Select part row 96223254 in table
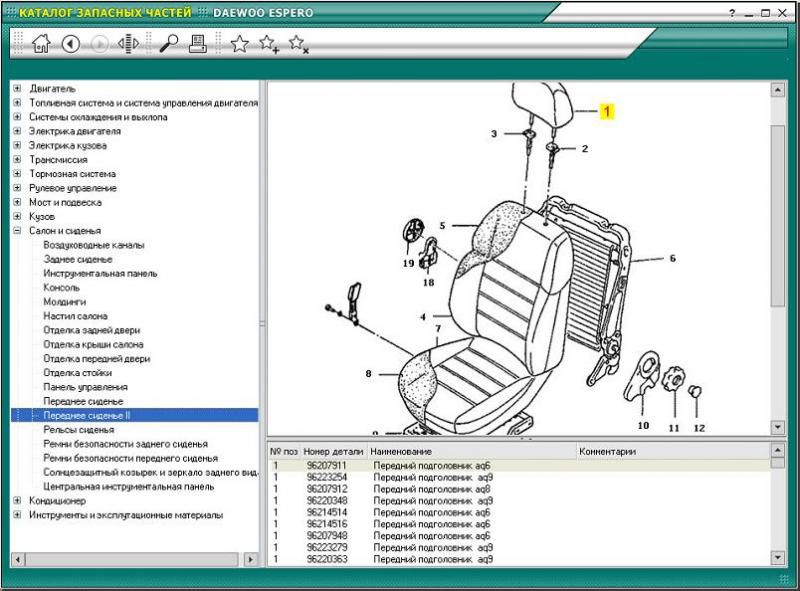800x591 pixels. click(325, 478)
